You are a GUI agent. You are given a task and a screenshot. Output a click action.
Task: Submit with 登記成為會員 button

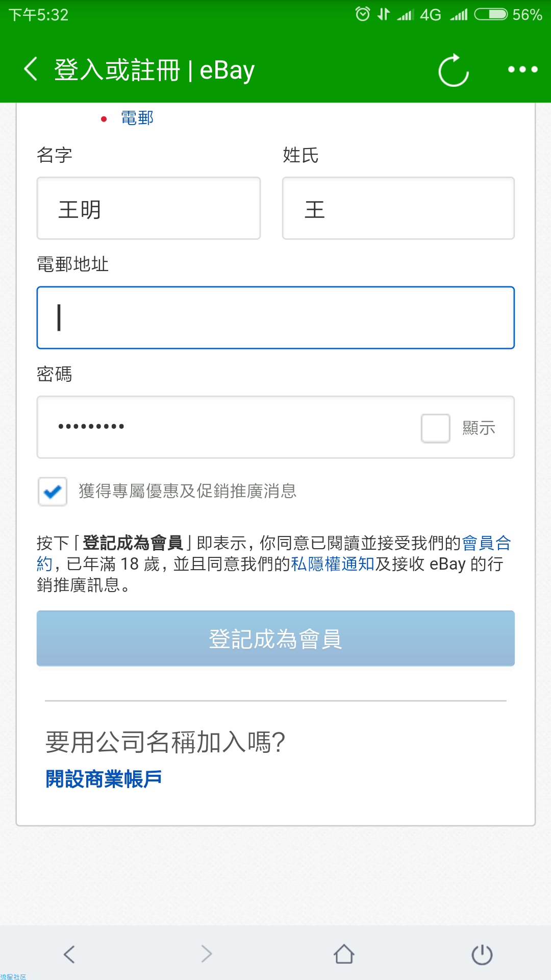(275, 639)
